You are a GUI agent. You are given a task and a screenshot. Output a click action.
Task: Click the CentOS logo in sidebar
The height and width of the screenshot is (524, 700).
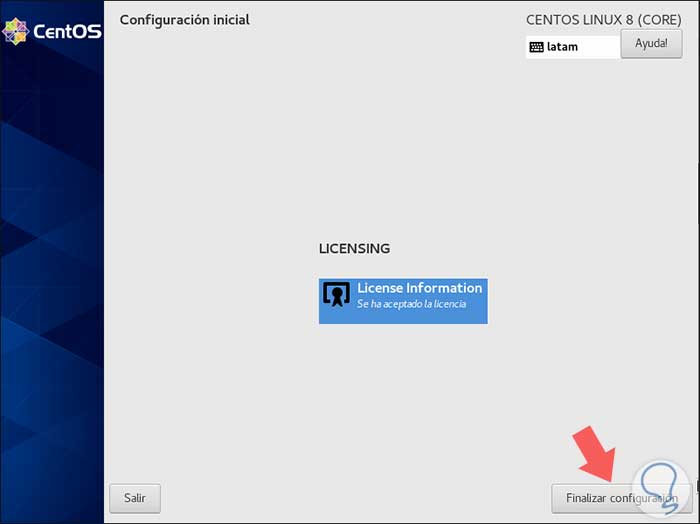tap(52, 31)
